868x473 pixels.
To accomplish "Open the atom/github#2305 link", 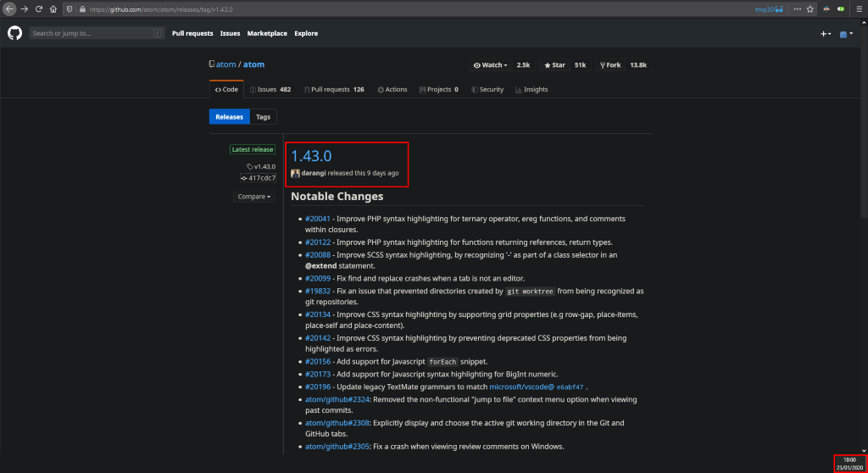I will click(x=337, y=447).
